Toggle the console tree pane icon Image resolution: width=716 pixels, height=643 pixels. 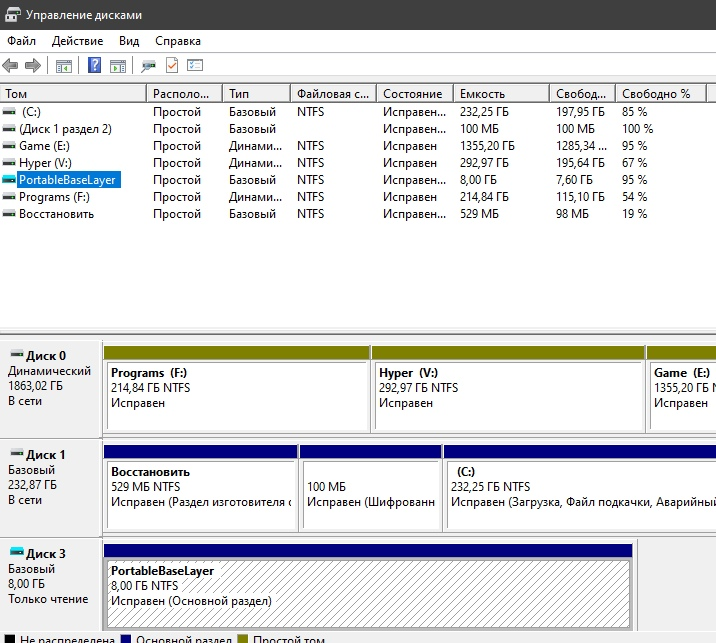coord(63,66)
